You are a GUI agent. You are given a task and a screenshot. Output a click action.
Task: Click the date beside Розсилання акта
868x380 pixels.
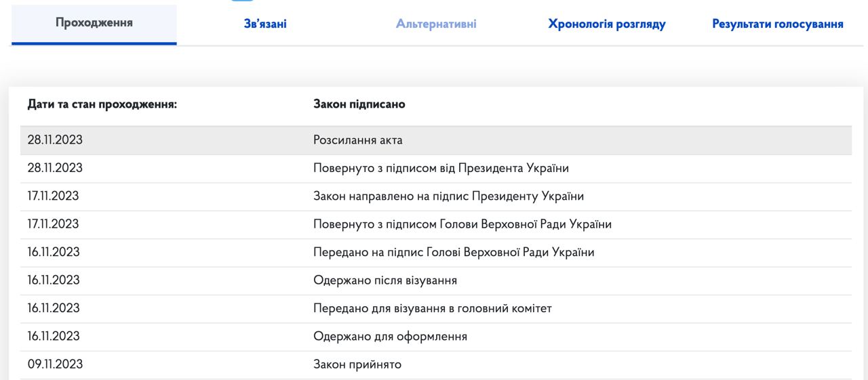(x=55, y=140)
